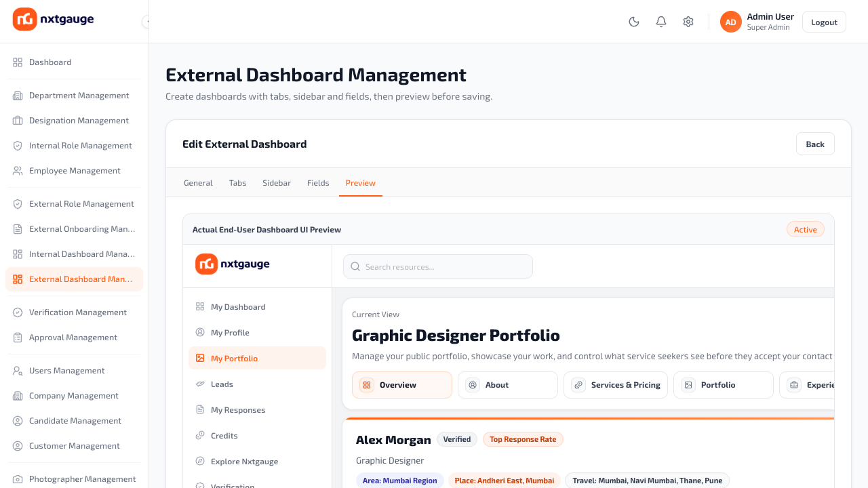This screenshot has width=868, height=488.
Task: Click Place: Andheri East, Mumbai tag
Action: pos(505,481)
